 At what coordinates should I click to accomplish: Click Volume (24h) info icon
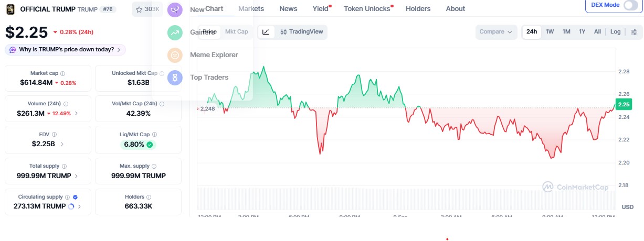66,104
